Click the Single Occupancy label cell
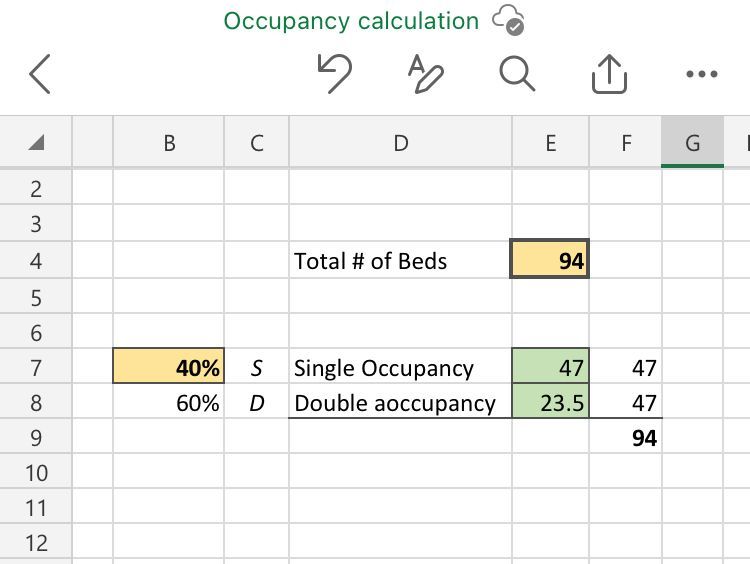The image size is (750, 564). pyautogui.click(x=400, y=368)
